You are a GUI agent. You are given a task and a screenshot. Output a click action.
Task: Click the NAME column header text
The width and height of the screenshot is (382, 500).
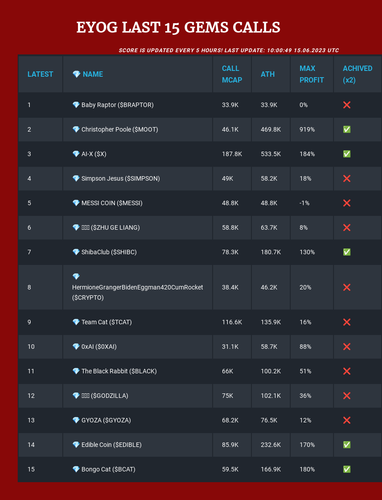(x=93, y=74)
